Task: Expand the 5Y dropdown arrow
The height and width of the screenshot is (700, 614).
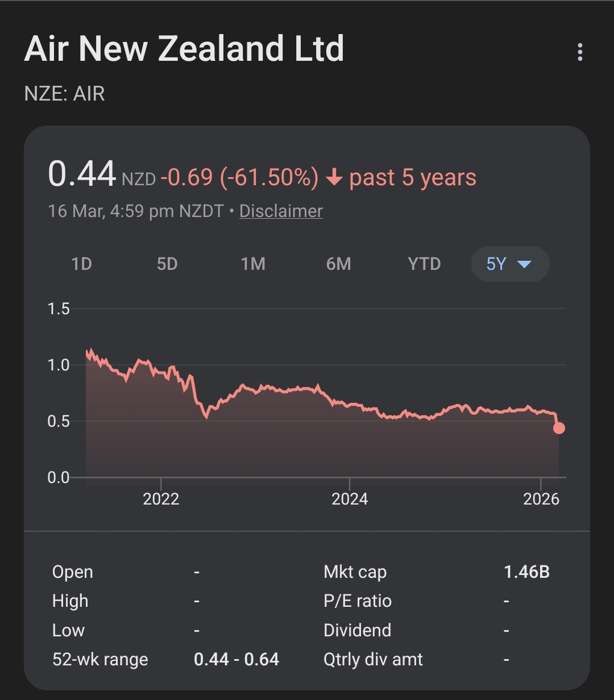Action: [x=524, y=264]
